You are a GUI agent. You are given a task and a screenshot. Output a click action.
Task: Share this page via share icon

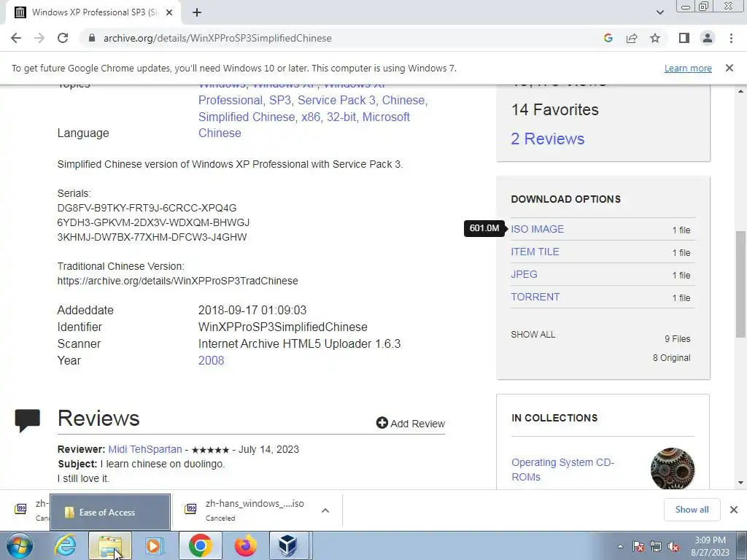pos(632,38)
